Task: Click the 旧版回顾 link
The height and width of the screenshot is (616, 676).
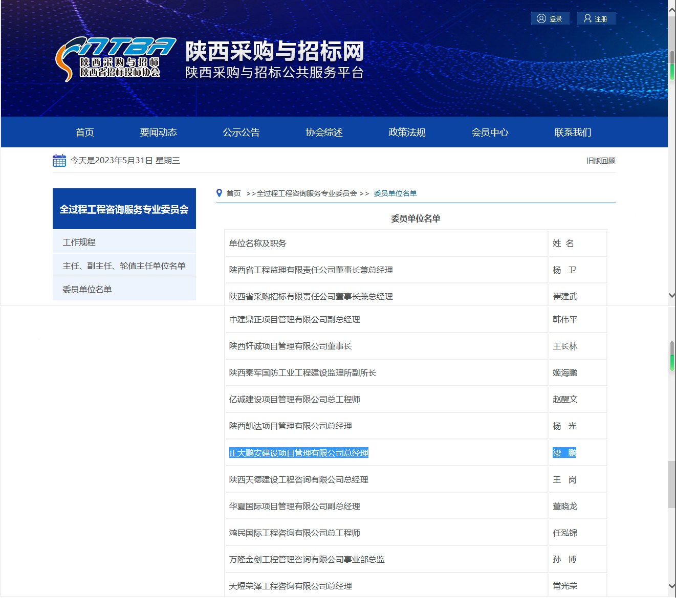Action: coord(601,161)
